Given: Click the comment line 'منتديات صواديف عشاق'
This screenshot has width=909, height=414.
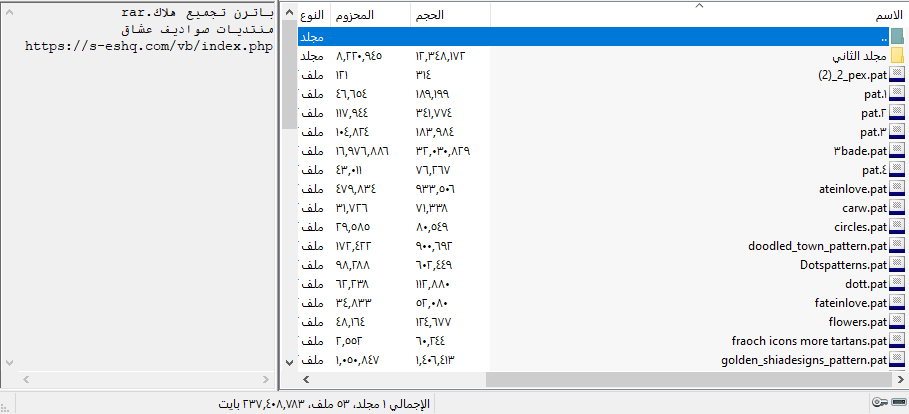Looking at the screenshot, I should 197,29.
